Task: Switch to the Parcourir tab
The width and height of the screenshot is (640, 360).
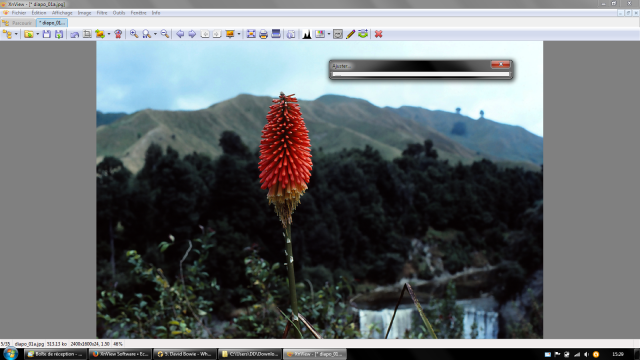Action: click(x=18, y=23)
